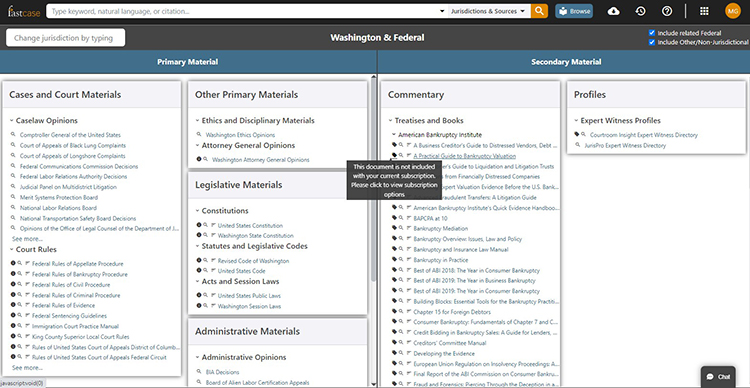Open National Labor Relations Board link
The height and width of the screenshot is (388, 750).
point(58,208)
